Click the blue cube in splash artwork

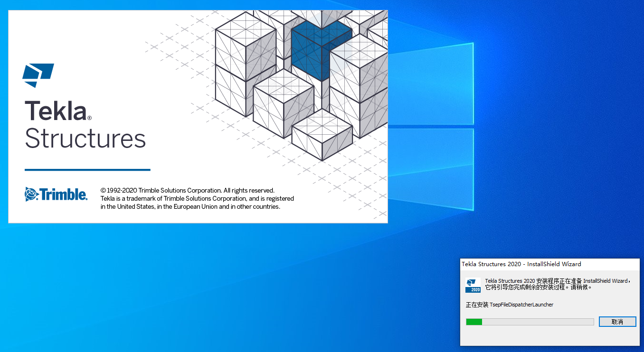pos(322,51)
